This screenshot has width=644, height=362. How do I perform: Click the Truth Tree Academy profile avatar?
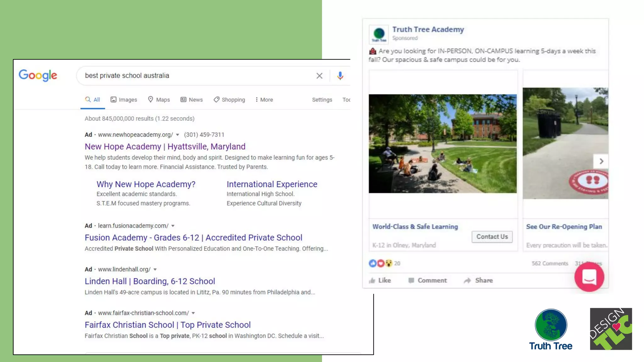(x=379, y=34)
